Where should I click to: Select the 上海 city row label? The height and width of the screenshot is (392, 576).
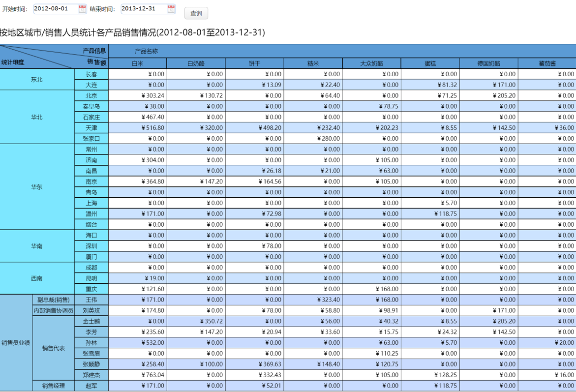[x=91, y=203]
